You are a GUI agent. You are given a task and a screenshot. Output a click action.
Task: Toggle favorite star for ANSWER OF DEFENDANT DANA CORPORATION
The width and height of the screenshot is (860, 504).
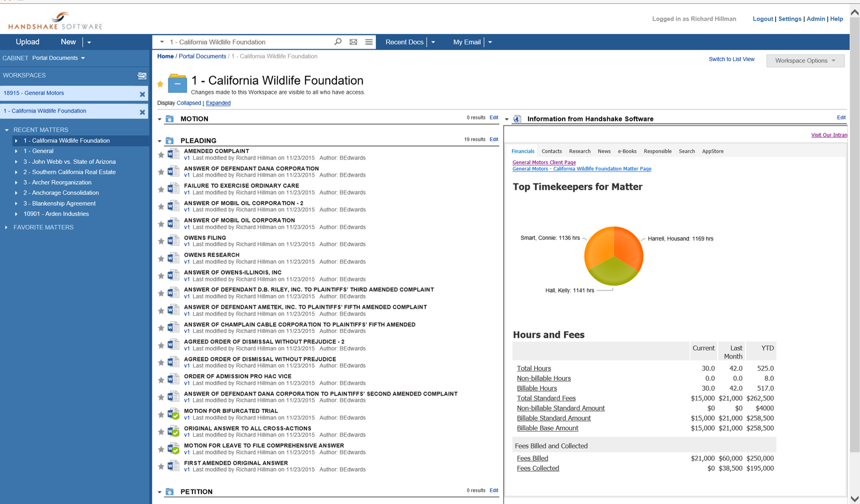(x=161, y=172)
